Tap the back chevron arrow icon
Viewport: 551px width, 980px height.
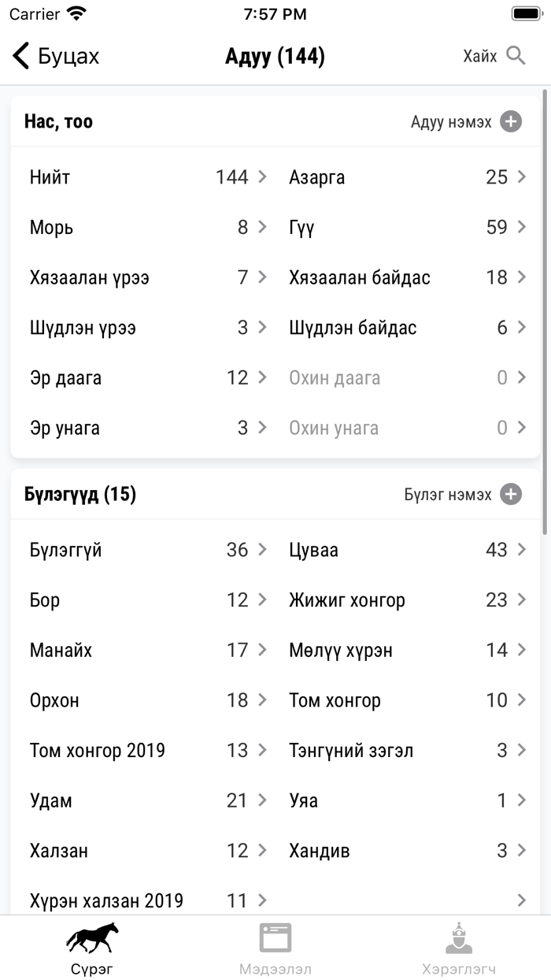(21, 56)
